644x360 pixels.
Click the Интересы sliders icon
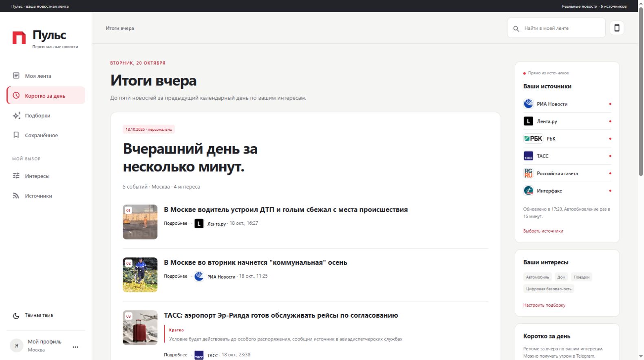16,176
